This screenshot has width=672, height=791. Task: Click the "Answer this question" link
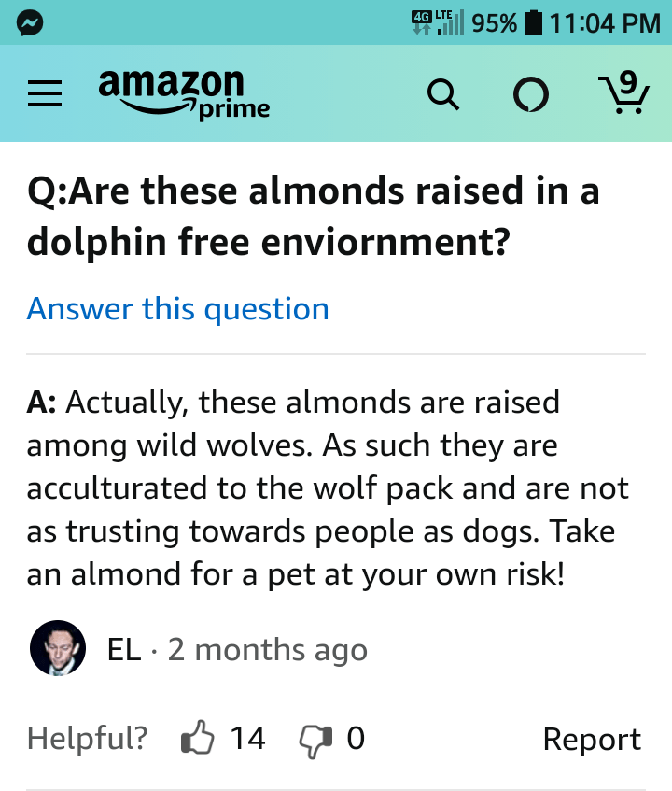click(x=177, y=308)
